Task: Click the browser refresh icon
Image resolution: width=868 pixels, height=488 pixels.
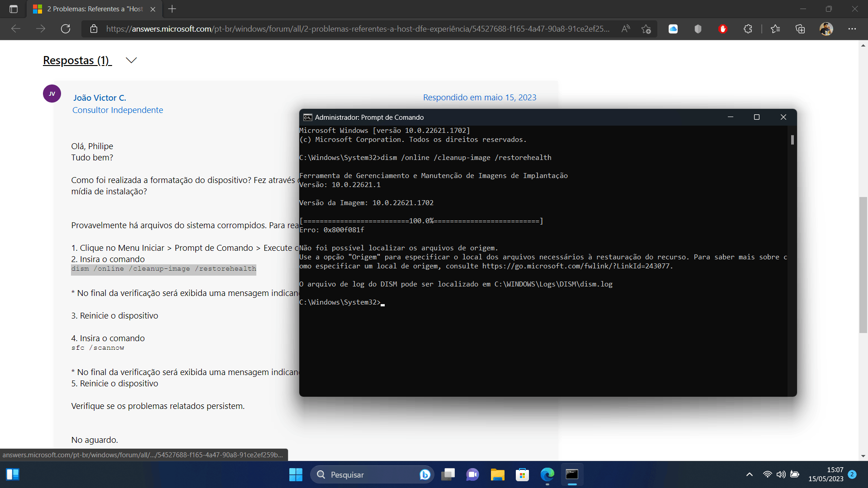Action: click(66, 29)
